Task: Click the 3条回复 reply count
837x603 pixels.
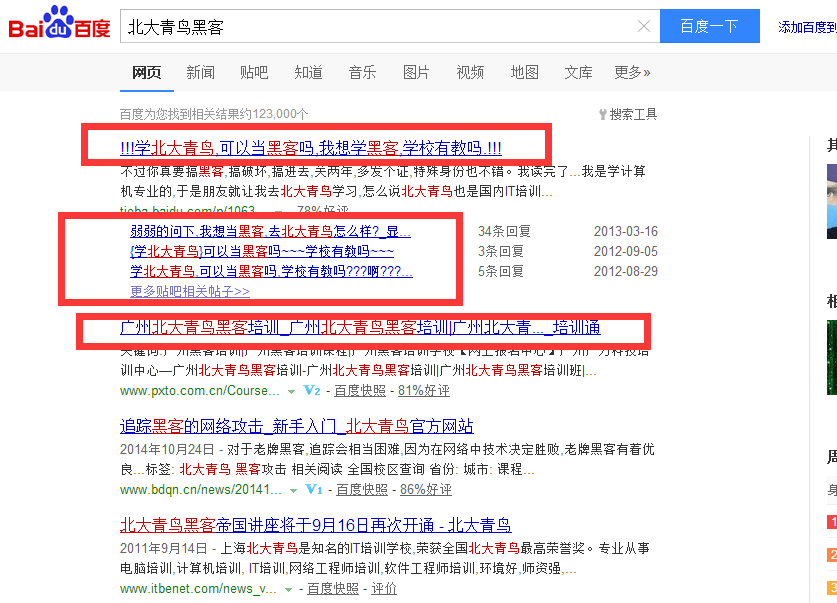Action: [501, 251]
